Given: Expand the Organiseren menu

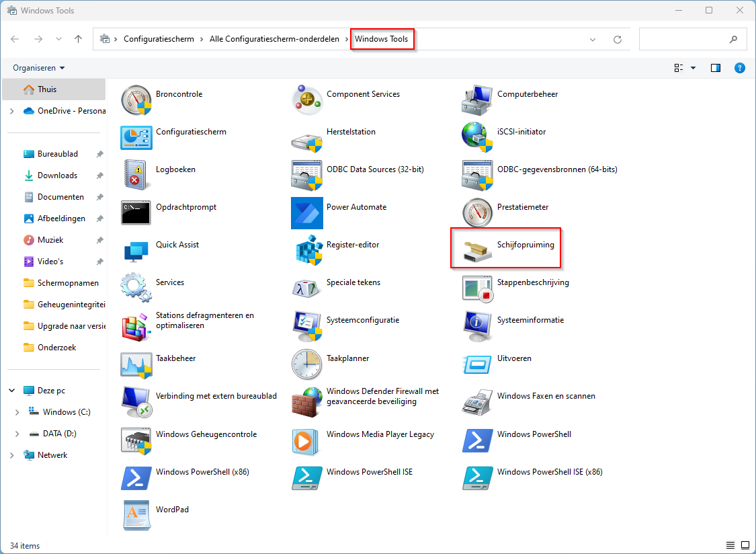Looking at the screenshot, I should click(38, 67).
